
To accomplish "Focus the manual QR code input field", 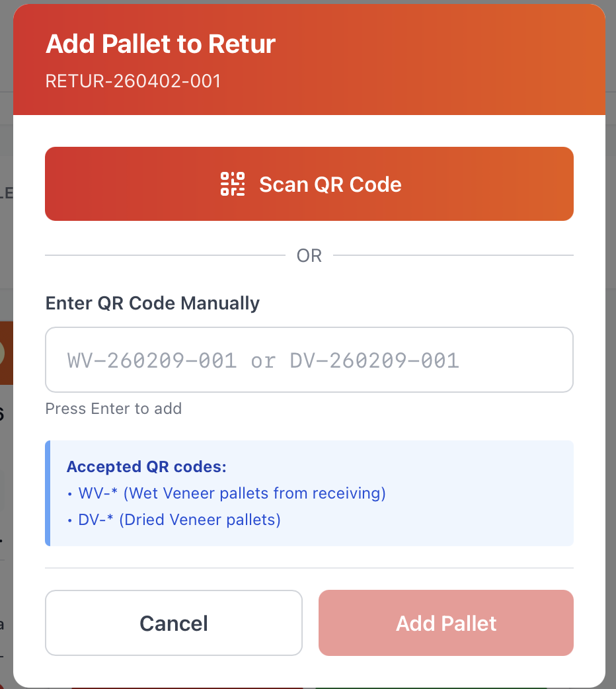I will coord(309,360).
